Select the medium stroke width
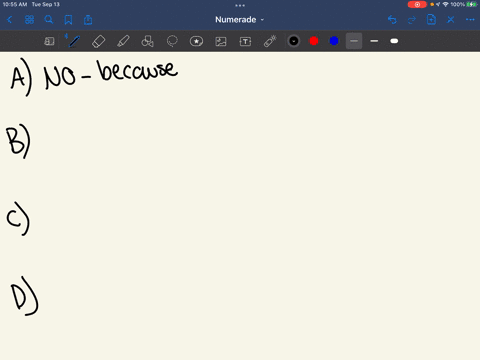 374,41
